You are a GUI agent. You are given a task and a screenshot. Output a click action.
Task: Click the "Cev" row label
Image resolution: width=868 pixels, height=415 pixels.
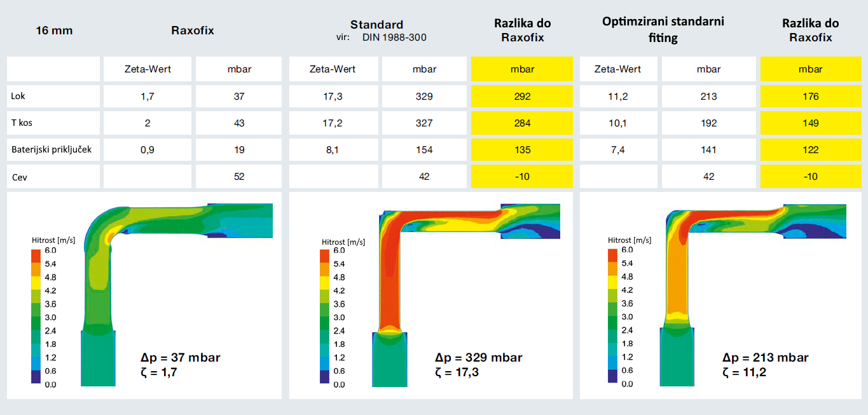click(19, 177)
